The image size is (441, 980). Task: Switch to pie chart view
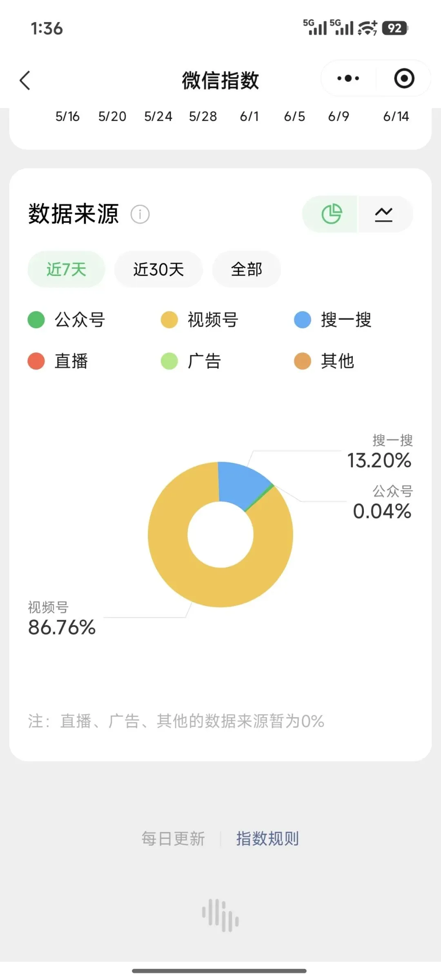coord(331,214)
